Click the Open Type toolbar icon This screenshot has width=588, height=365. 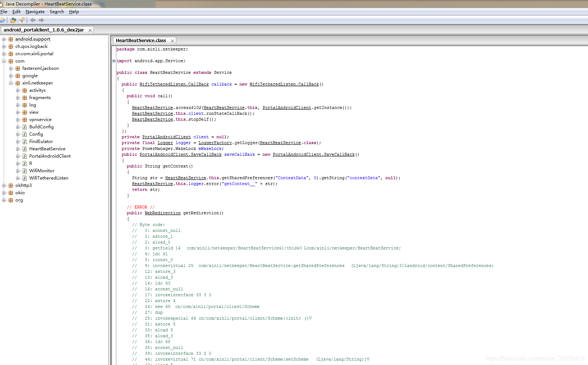point(13,20)
